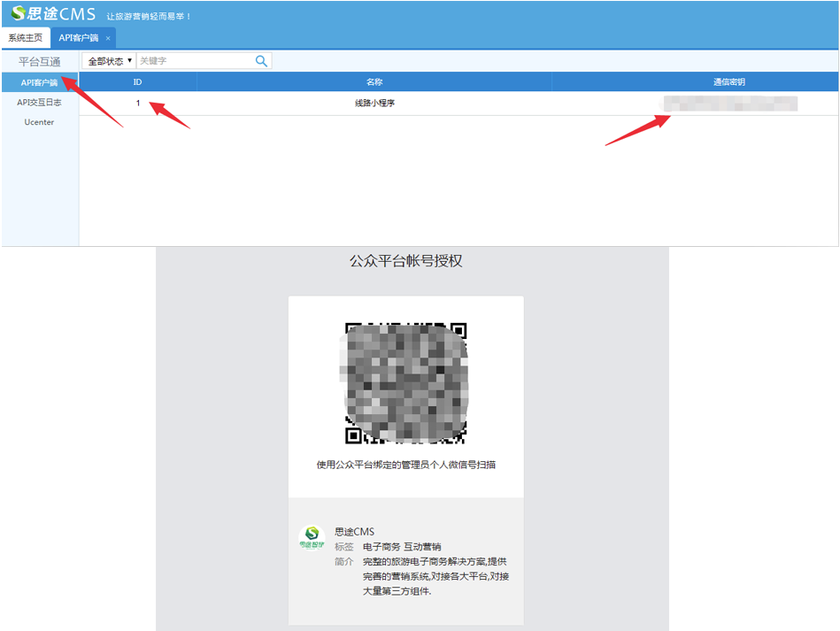Click the 公众平台帐号授权 heading
840x631 pixels.
[x=405, y=261]
